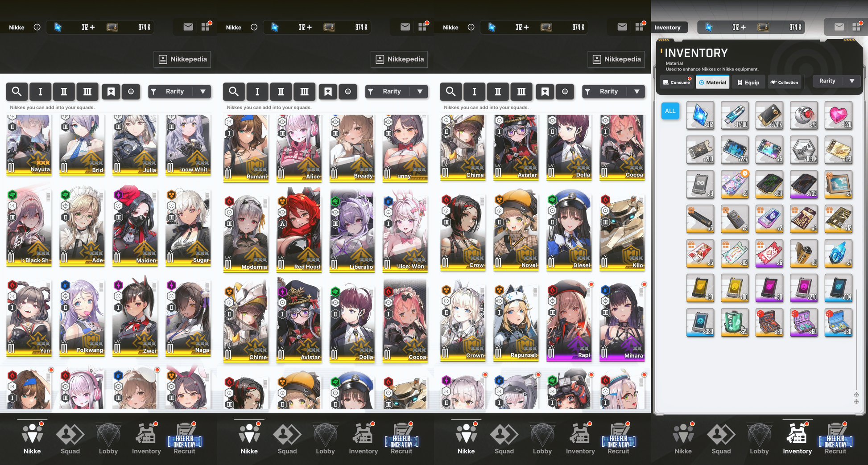Open Lobby from the Inventory panel's bottom navigation
This screenshot has height=465, width=868.
coord(759,439)
